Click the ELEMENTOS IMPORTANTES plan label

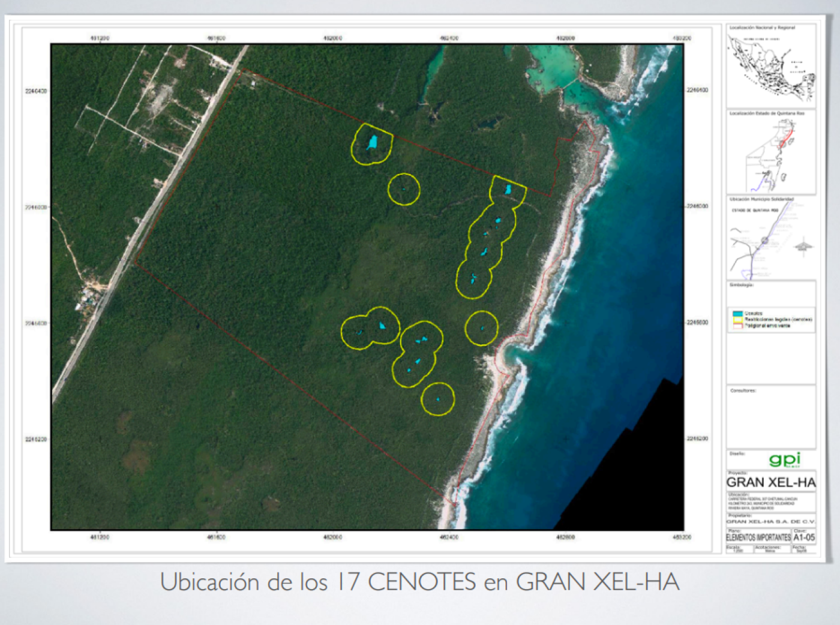(x=758, y=537)
